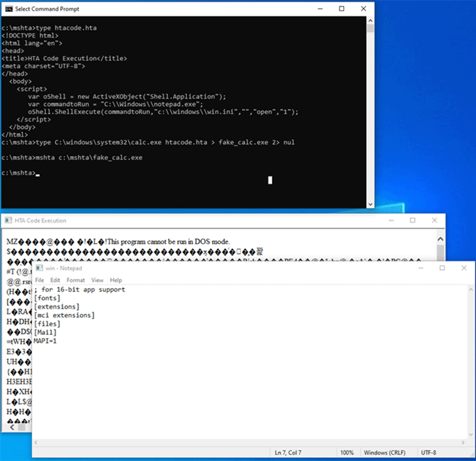The width and height of the screenshot is (476, 461).
Task: Click 'Windows (CRLF)' in Notepad status bar
Action: [x=384, y=453]
